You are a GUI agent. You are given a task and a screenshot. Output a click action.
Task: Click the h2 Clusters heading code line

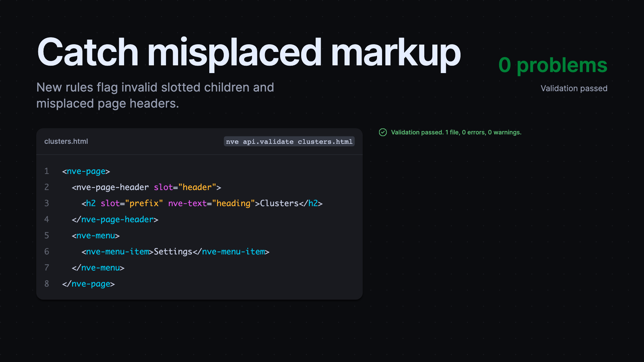[202, 203]
